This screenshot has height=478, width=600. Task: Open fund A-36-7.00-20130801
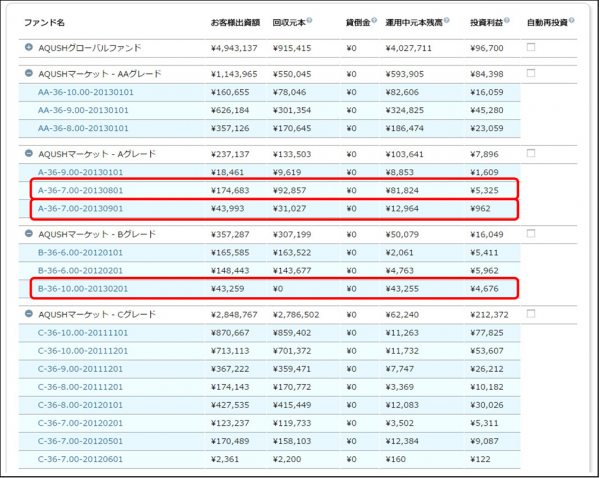pyautogui.click(x=80, y=190)
